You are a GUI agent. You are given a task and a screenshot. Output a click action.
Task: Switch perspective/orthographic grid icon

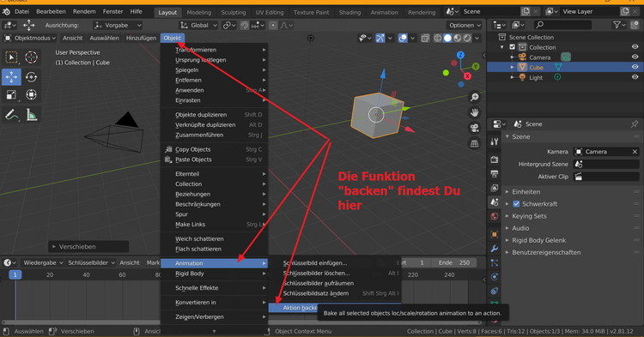click(x=474, y=143)
